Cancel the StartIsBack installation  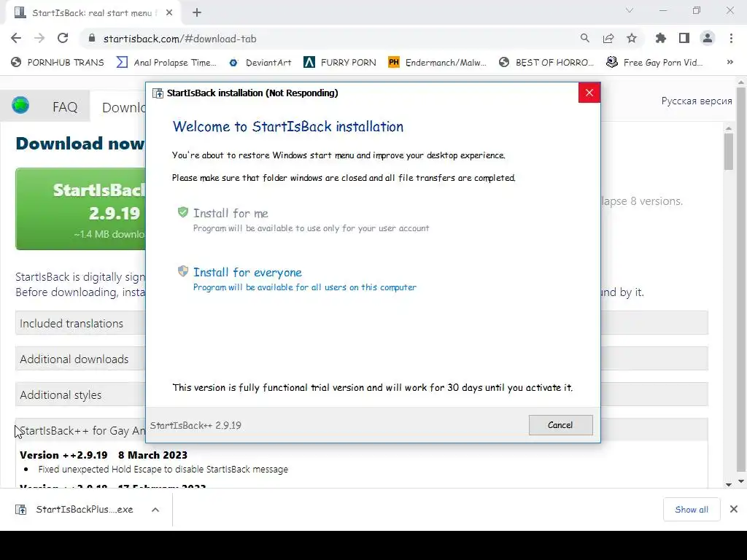point(561,425)
